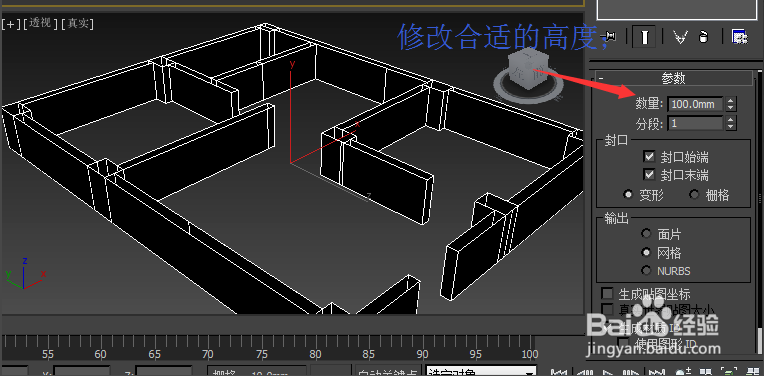Click frame 90 on the timeline

(x=423, y=354)
